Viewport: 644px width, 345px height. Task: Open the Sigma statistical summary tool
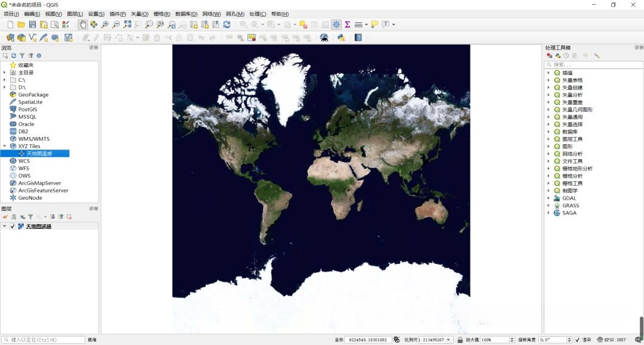coord(348,24)
